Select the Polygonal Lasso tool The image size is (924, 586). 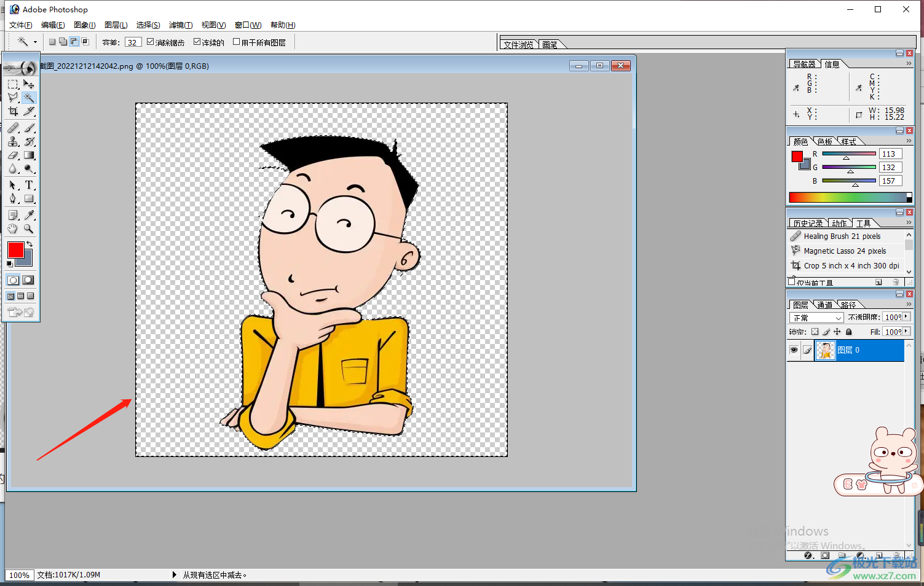pos(13,98)
